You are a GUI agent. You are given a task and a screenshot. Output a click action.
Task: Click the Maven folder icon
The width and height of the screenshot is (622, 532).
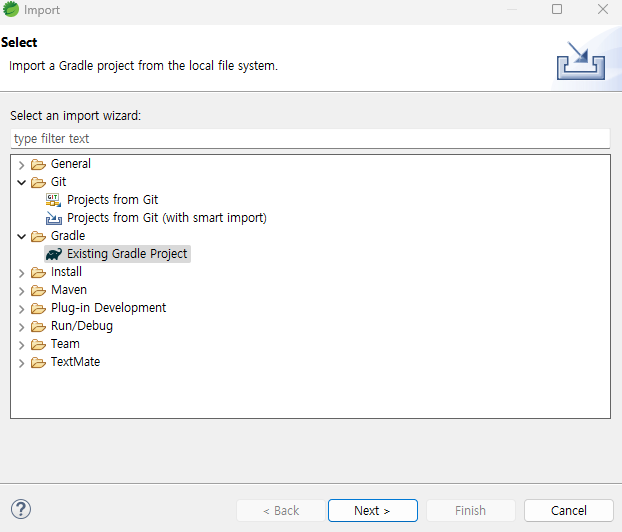38,290
